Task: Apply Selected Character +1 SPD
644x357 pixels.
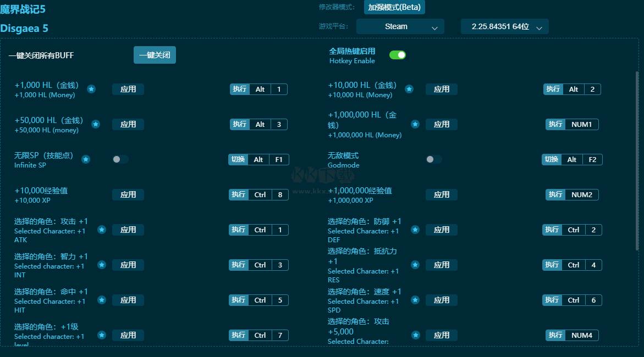Action: (442, 300)
